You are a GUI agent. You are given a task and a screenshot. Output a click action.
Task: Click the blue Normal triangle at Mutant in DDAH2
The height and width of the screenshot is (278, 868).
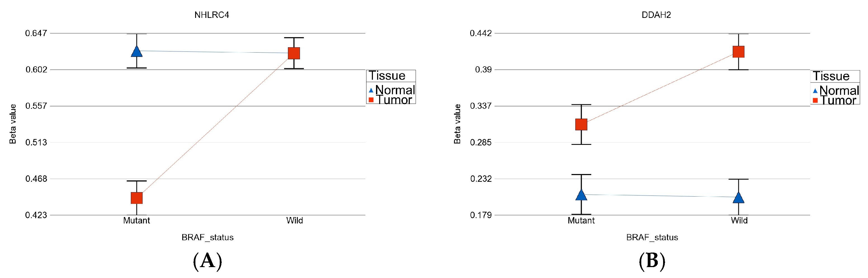[581, 195]
